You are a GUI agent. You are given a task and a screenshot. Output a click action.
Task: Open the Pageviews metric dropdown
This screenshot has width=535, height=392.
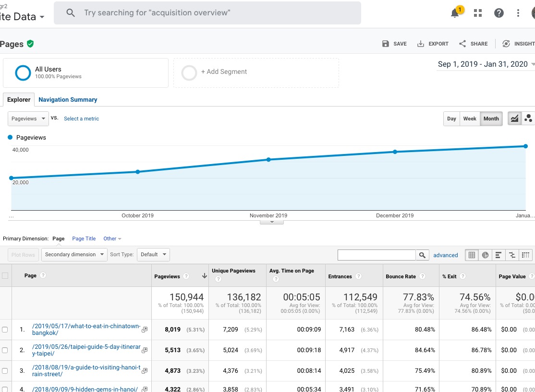27,119
